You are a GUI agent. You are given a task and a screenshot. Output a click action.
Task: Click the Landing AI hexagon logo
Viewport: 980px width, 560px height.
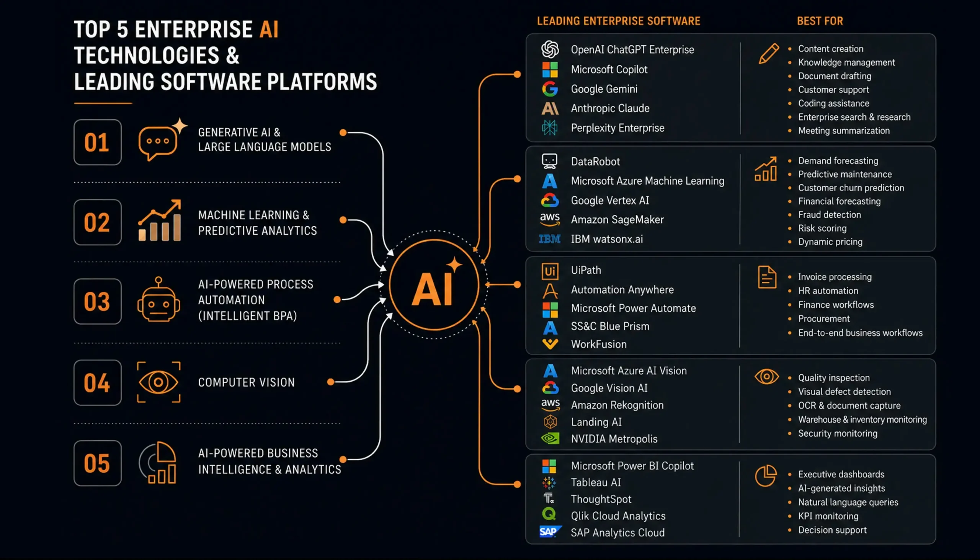[550, 422]
